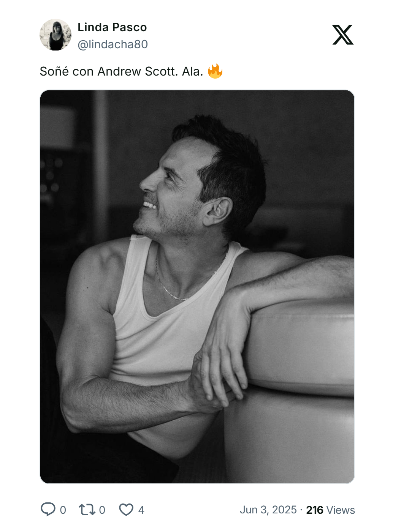393x532 pixels.
Task: Click the like count number 4
Action: [x=141, y=510]
